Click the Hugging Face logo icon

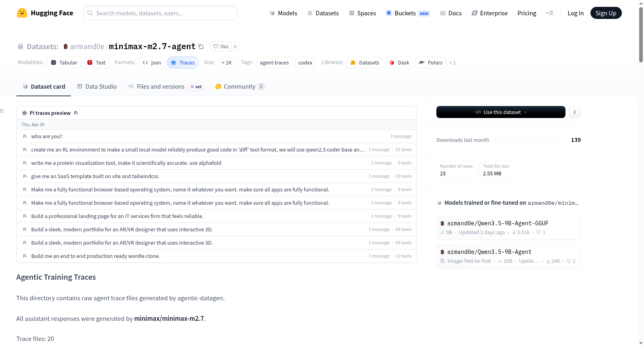click(x=22, y=13)
